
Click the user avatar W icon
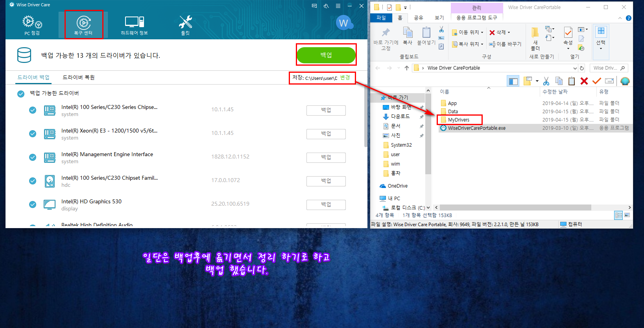(x=344, y=23)
